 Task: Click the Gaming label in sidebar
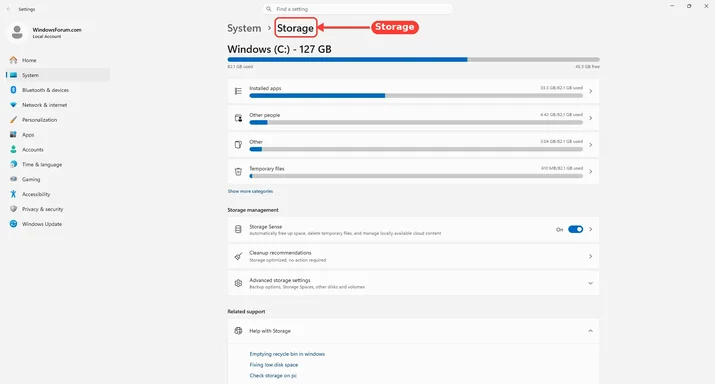coord(31,179)
